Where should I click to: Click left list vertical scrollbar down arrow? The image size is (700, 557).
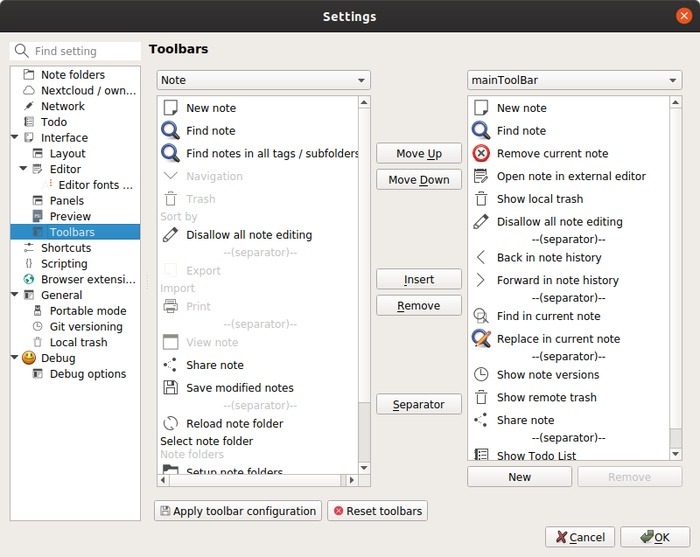[x=364, y=468]
